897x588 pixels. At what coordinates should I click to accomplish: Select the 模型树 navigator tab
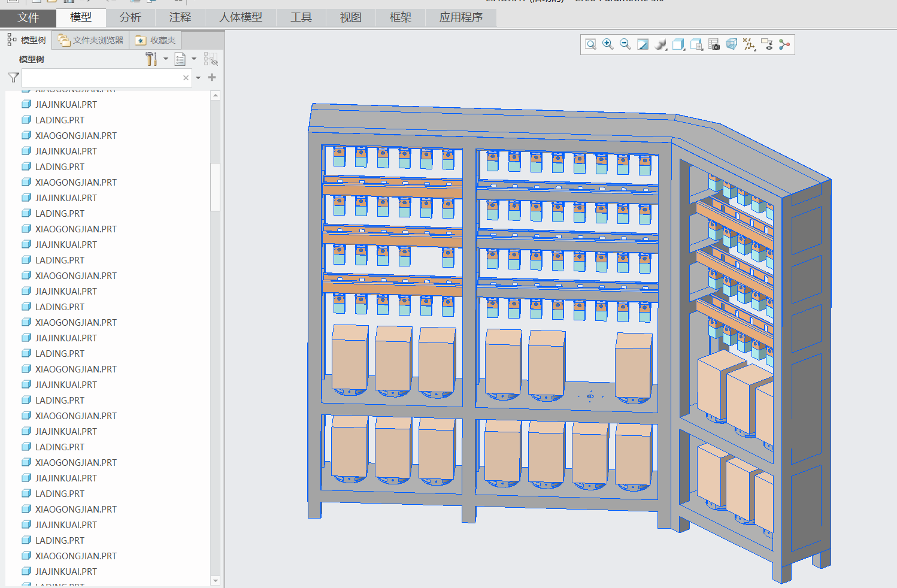(x=26, y=40)
